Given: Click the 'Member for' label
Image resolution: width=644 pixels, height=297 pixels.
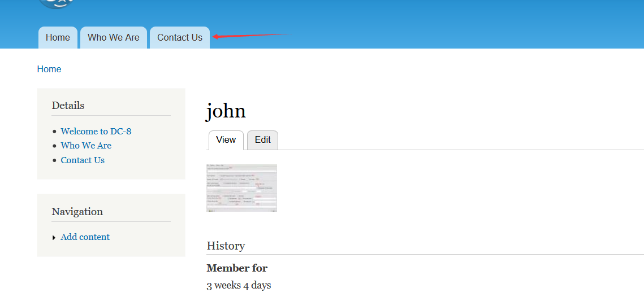Looking at the screenshot, I should pyautogui.click(x=237, y=268).
